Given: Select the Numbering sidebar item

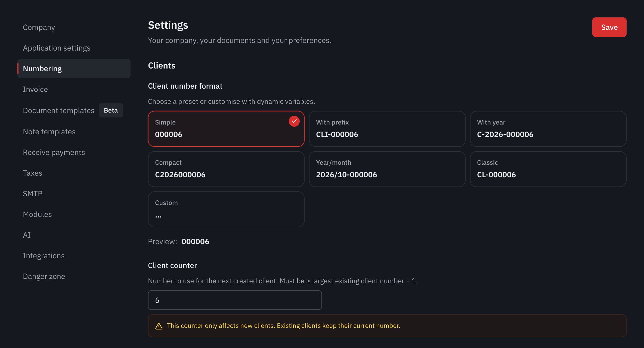Looking at the screenshot, I should point(74,69).
